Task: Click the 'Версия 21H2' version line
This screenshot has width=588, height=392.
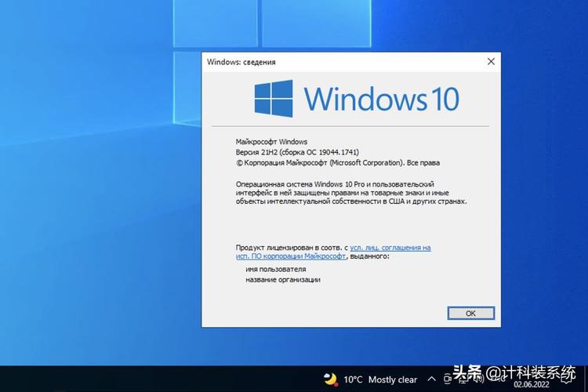Action: pos(297,152)
